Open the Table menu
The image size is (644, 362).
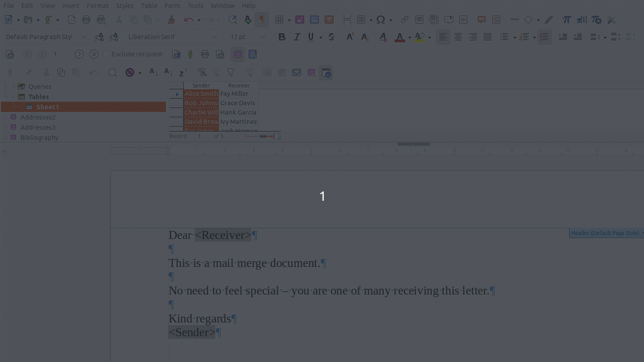click(x=149, y=6)
